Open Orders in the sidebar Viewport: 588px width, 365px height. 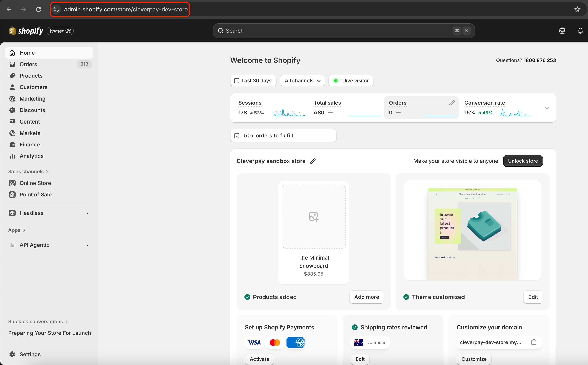pos(28,64)
